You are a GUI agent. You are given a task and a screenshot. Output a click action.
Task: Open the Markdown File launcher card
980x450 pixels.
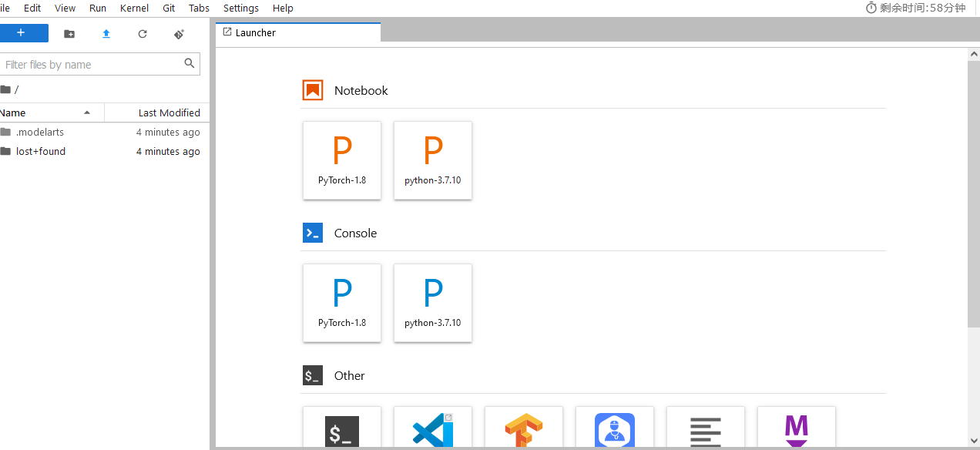click(x=797, y=428)
